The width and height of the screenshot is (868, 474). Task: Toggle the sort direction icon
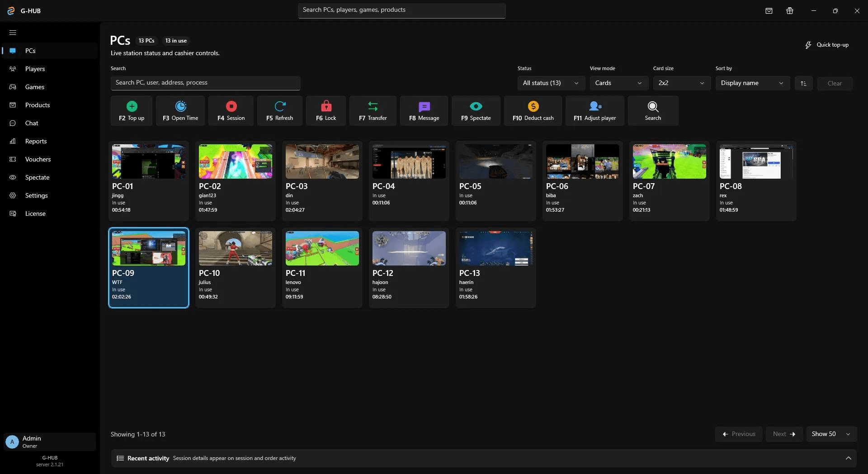(x=803, y=83)
